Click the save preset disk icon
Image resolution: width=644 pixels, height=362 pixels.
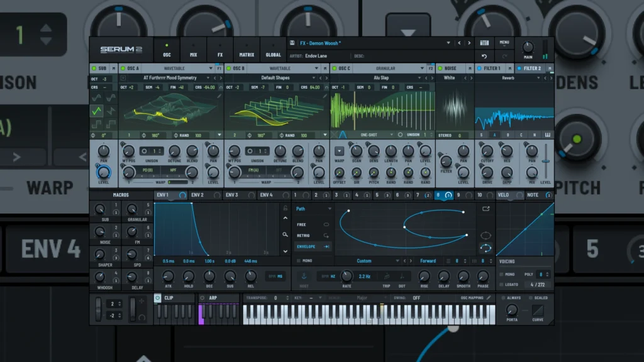(x=292, y=43)
